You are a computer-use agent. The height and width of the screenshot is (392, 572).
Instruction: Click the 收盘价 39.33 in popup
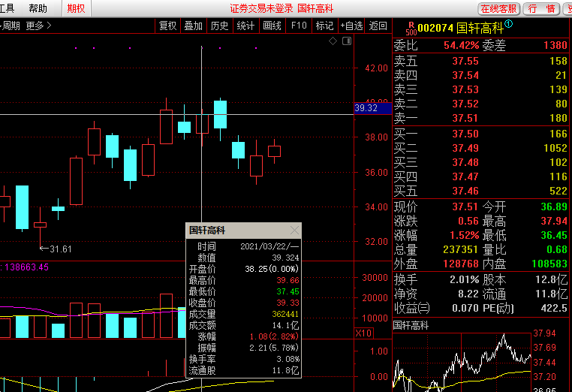pyautogui.click(x=288, y=303)
